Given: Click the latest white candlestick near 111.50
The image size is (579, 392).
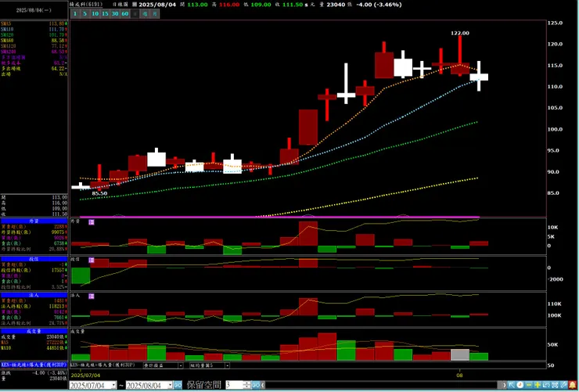Looking at the screenshot, I should point(479,77).
